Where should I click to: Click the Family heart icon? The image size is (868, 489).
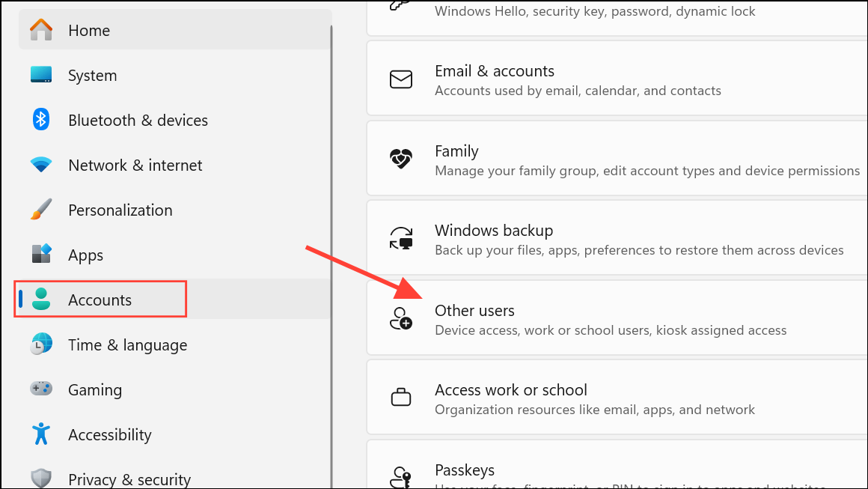click(401, 159)
